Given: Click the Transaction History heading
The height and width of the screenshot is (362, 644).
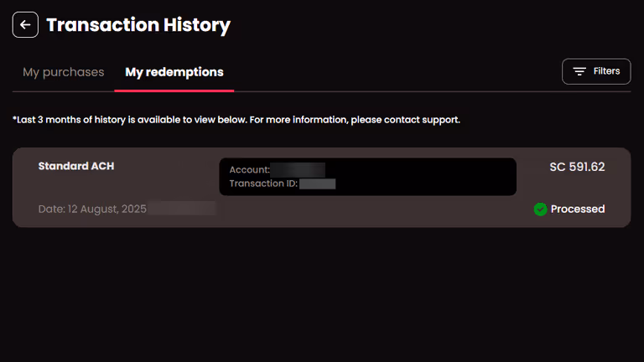Looking at the screenshot, I should 138,25.
